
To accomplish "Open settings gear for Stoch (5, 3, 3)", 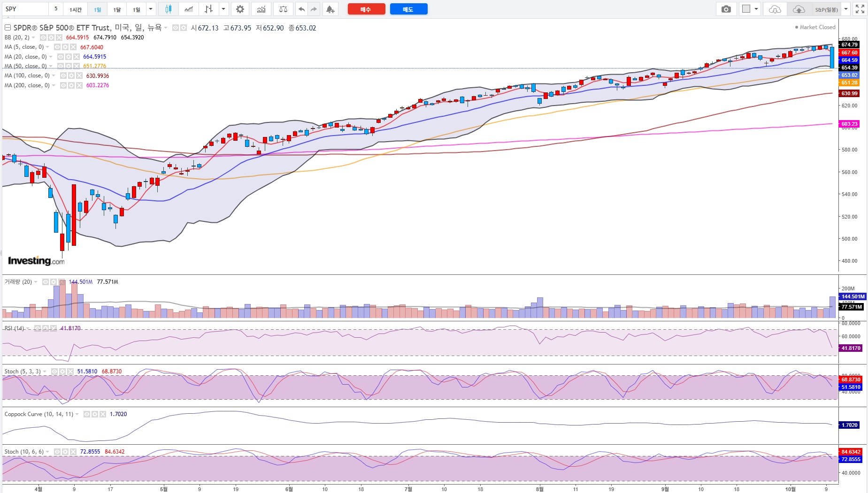I will (62, 372).
